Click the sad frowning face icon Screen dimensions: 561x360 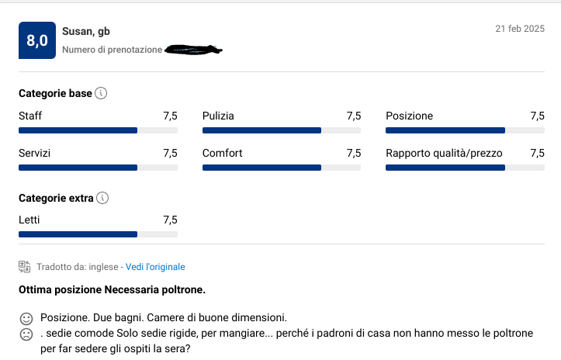(x=26, y=334)
